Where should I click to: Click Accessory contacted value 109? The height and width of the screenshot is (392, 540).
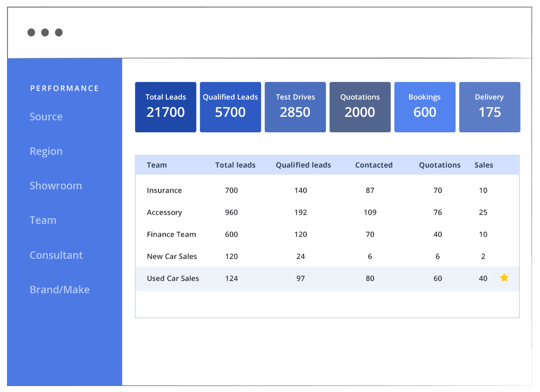point(370,212)
